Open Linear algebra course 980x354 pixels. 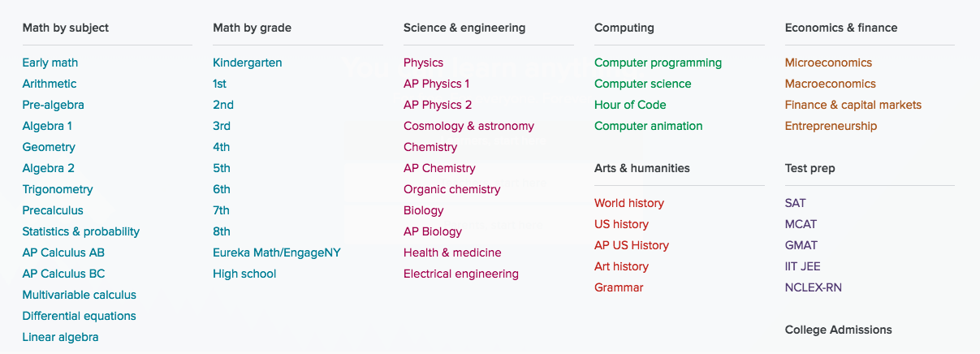tap(60, 337)
